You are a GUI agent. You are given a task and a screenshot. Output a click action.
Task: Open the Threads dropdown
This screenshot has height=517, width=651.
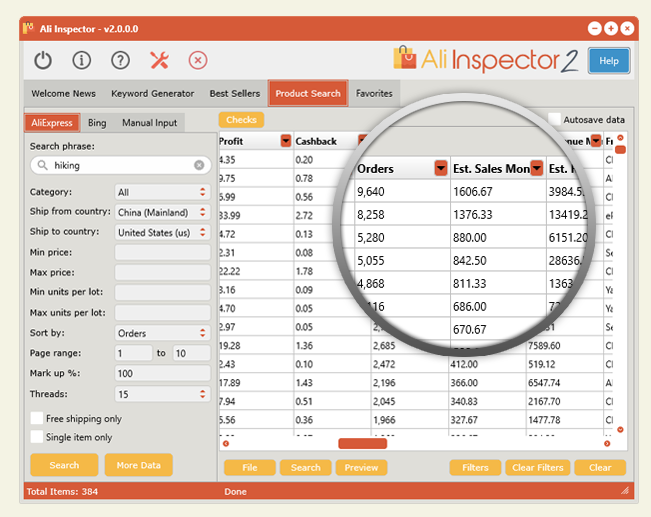[x=162, y=394]
